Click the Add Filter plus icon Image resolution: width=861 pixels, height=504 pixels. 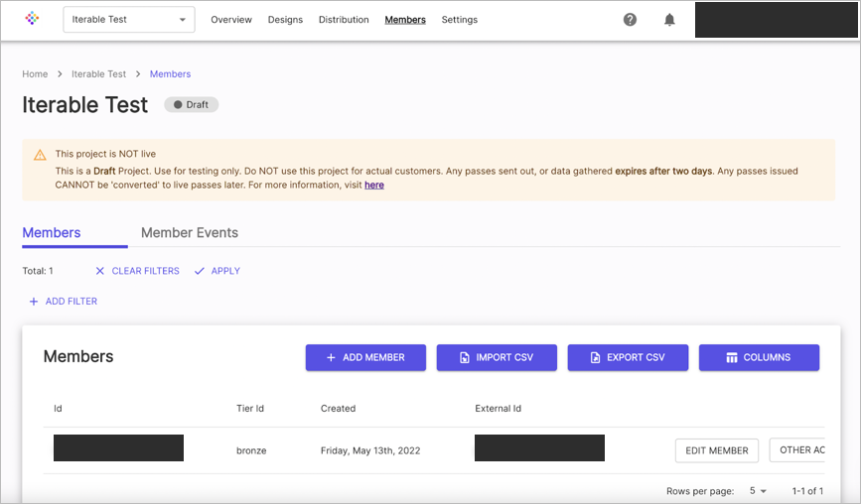(x=34, y=302)
